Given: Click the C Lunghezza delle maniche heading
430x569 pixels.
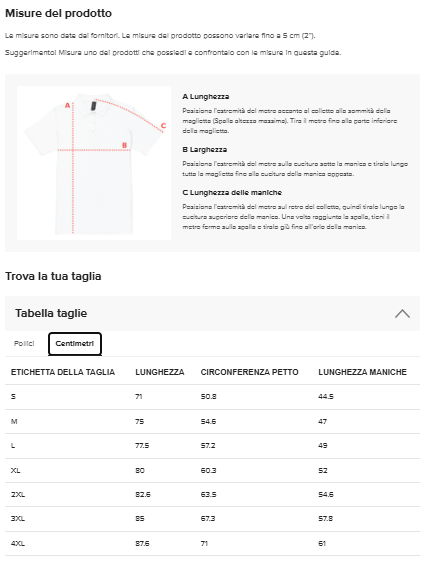Looking at the screenshot, I should (x=232, y=192).
